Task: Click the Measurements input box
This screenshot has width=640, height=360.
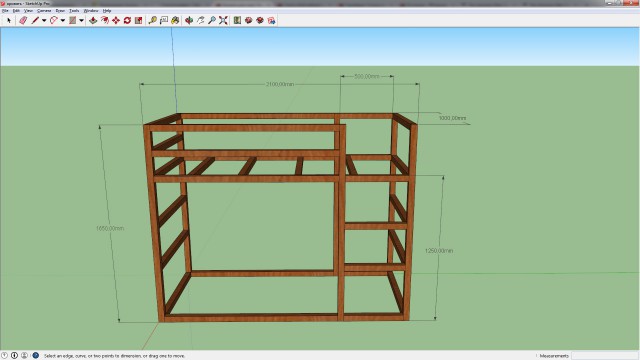Action: tap(604, 356)
